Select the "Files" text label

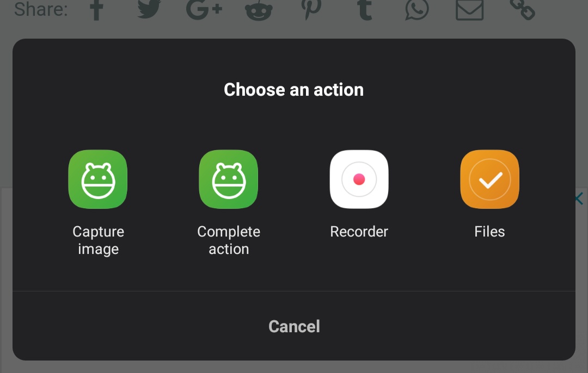(x=489, y=232)
